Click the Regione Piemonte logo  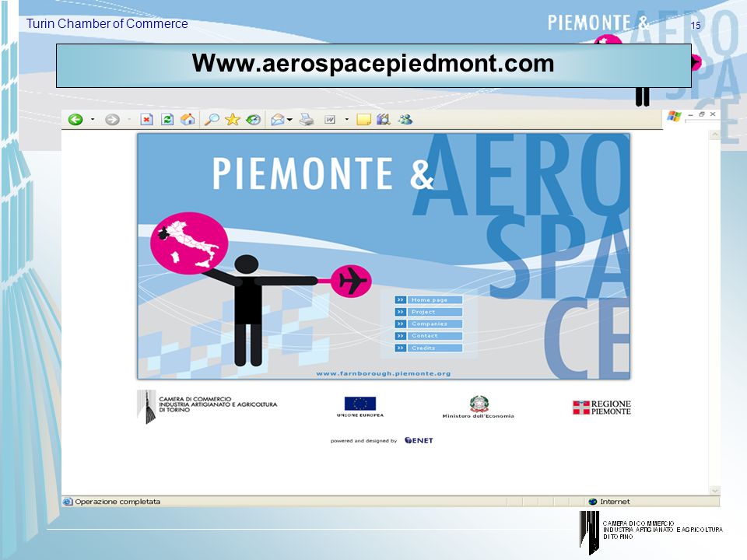(601, 408)
